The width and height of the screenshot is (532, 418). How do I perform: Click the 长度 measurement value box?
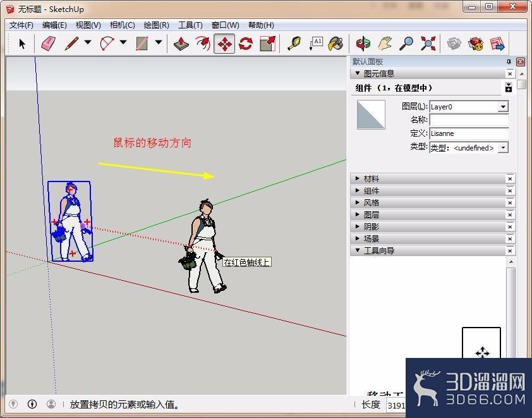[x=396, y=405]
